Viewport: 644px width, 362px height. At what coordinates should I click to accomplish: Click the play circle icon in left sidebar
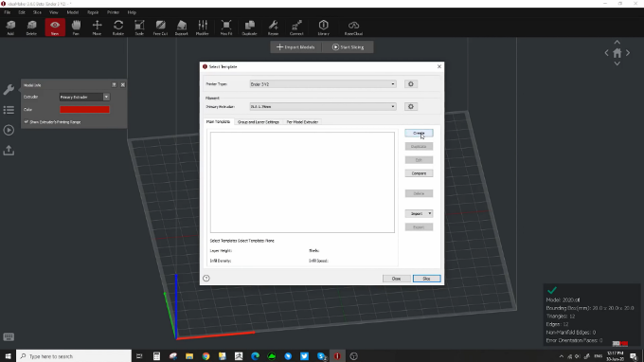point(9,130)
